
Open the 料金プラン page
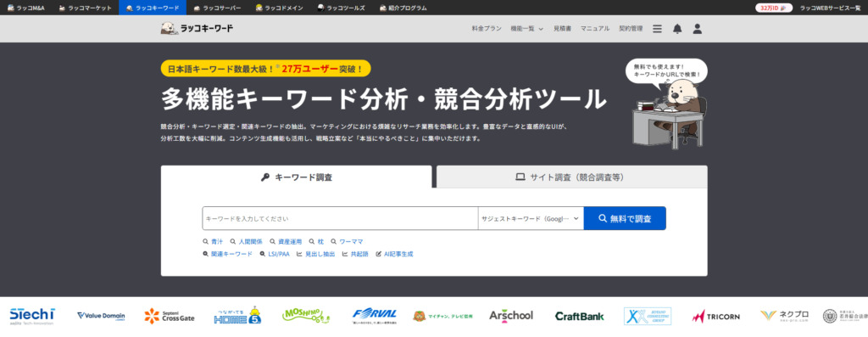coord(487,29)
